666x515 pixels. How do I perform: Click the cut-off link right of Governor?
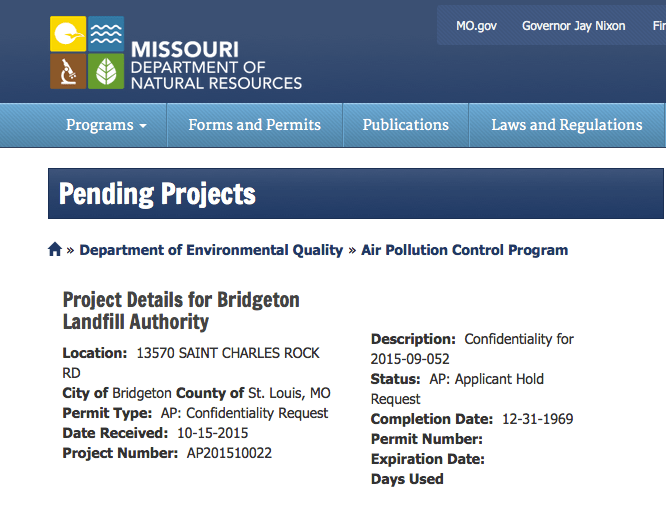click(x=658, y=26)
